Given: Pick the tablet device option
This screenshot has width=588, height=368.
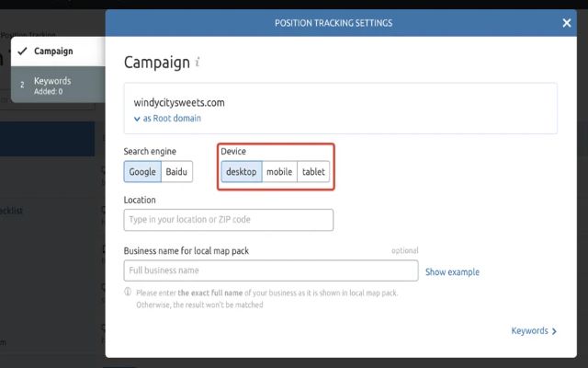Looking at the screenshot, I should [313, 172].
